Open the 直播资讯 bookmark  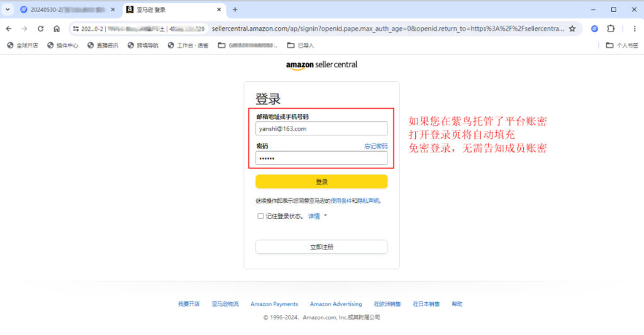[103, 45]
